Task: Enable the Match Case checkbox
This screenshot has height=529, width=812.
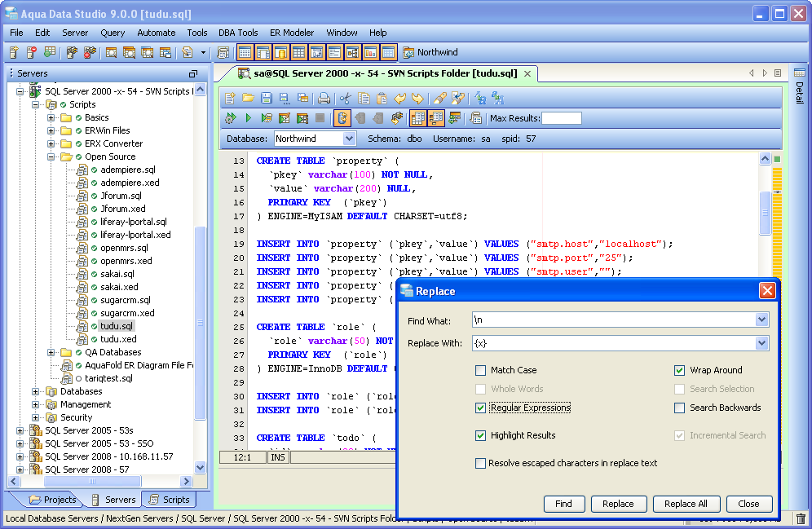Action: tap(481, 370)
